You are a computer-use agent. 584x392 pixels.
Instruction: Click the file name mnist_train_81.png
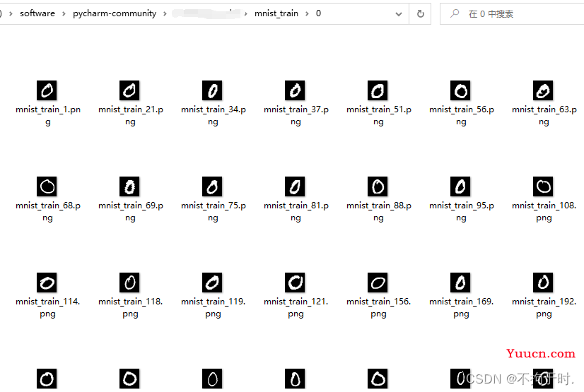click(x=296, y=212)
